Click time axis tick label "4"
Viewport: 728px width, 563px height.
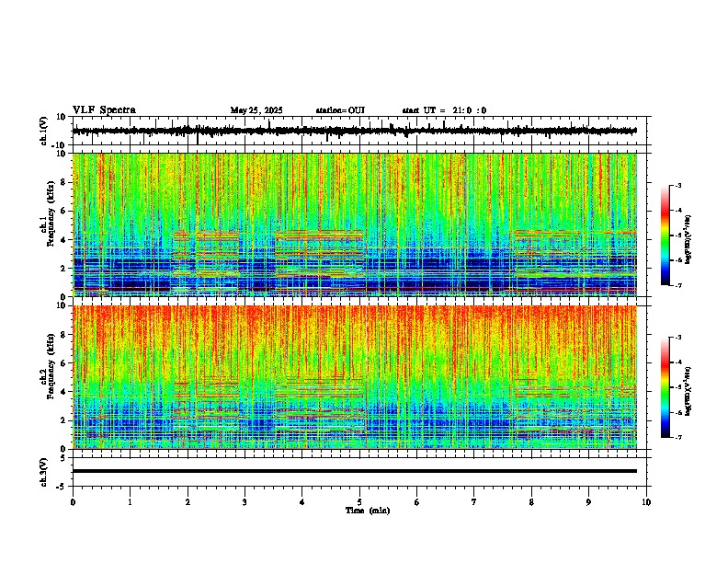tap(302, 502)
